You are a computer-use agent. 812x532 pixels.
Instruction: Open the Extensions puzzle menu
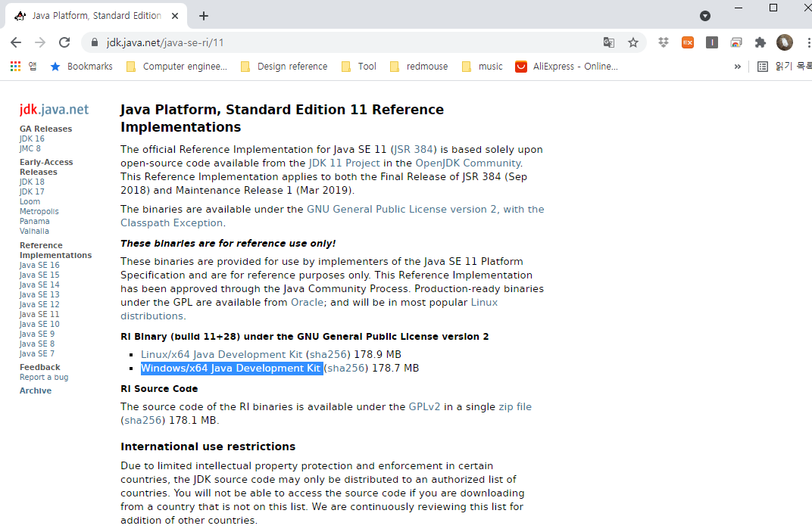click(x=760, y=42)
